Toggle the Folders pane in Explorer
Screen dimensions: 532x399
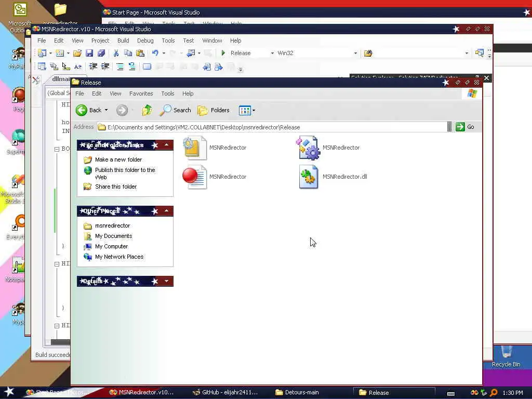tap(214, 110)
